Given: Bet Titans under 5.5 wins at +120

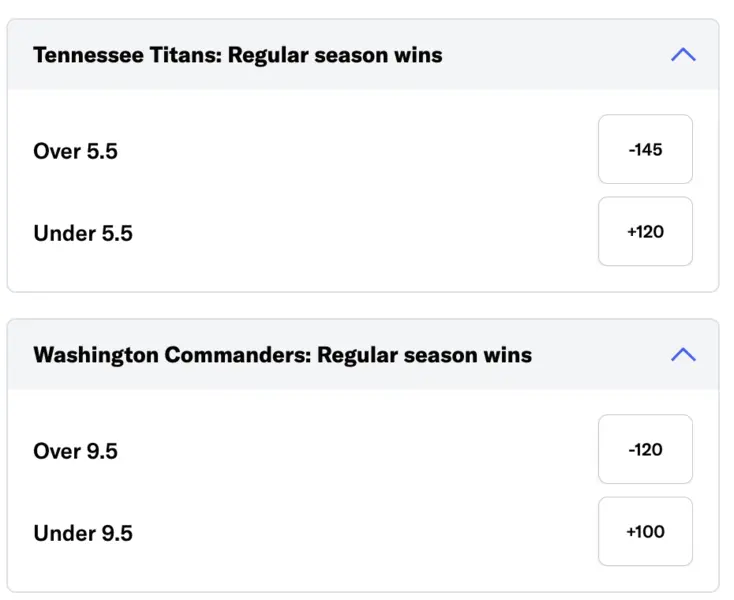Looking at the screenshot, I should (645, 232).
